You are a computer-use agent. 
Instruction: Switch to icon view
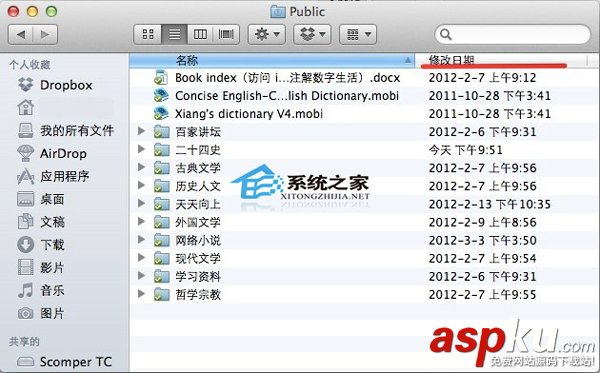tap(148, 34)
